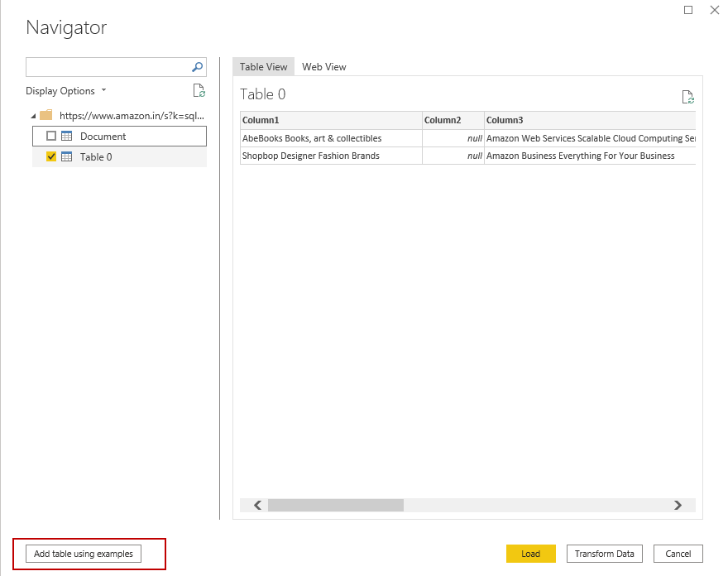
Task: Click the null cell in the AbeBooks row
Action: click(453, 138)
